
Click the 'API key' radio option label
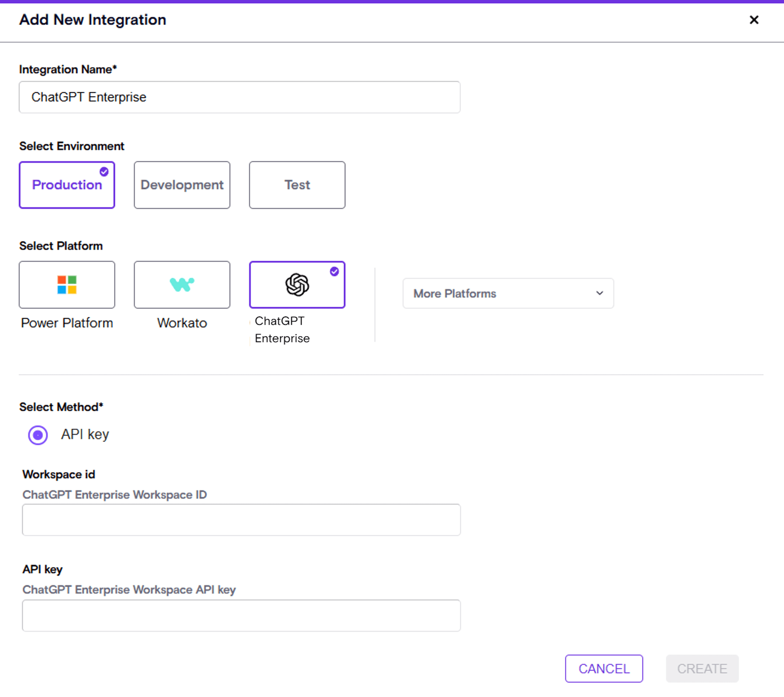click(85, 434)
